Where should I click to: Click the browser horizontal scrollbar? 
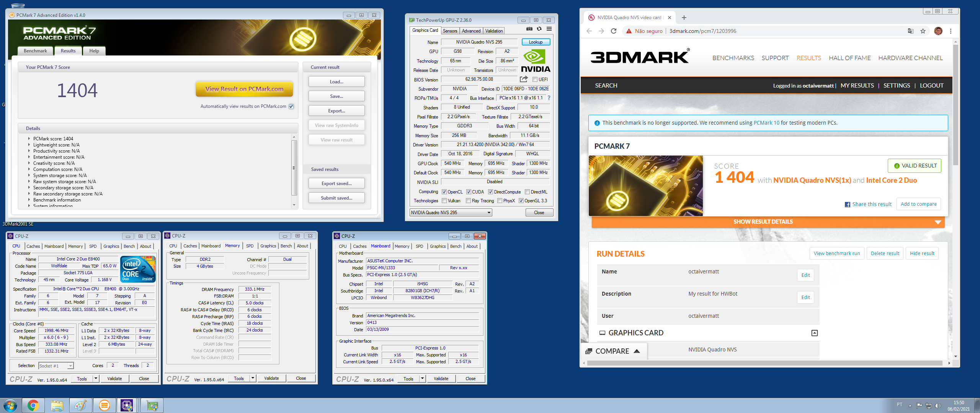point(765,363)
